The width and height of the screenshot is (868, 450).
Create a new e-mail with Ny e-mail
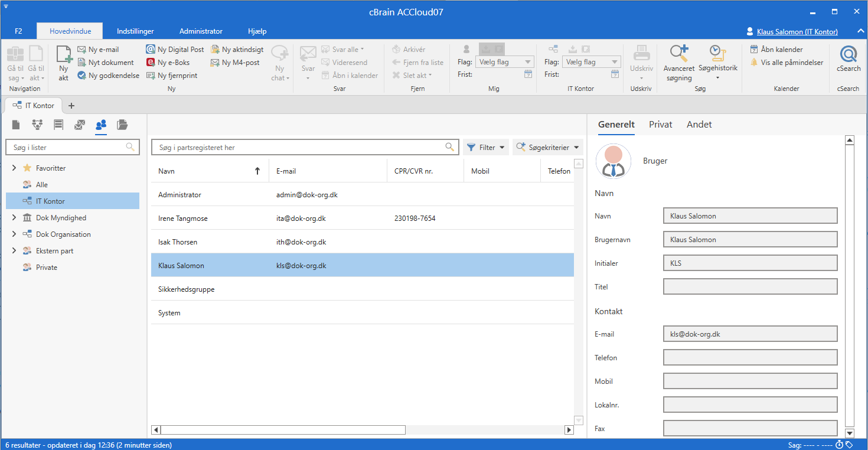point(82,50)
